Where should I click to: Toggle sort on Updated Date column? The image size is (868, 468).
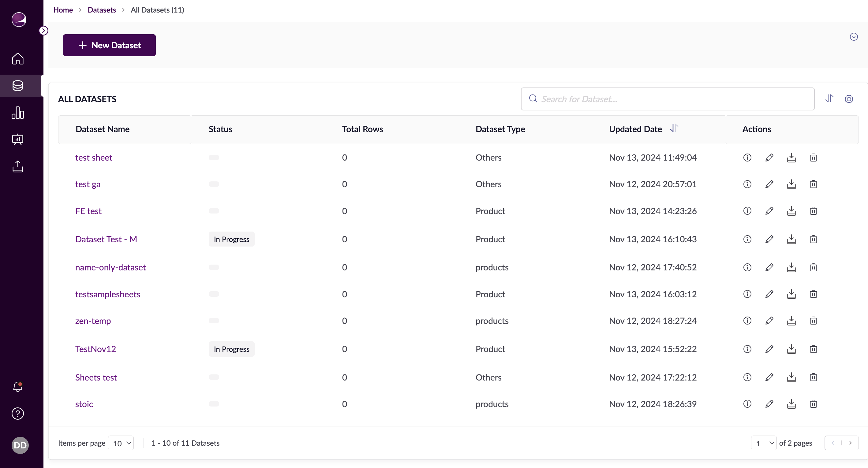click(674, 128)
